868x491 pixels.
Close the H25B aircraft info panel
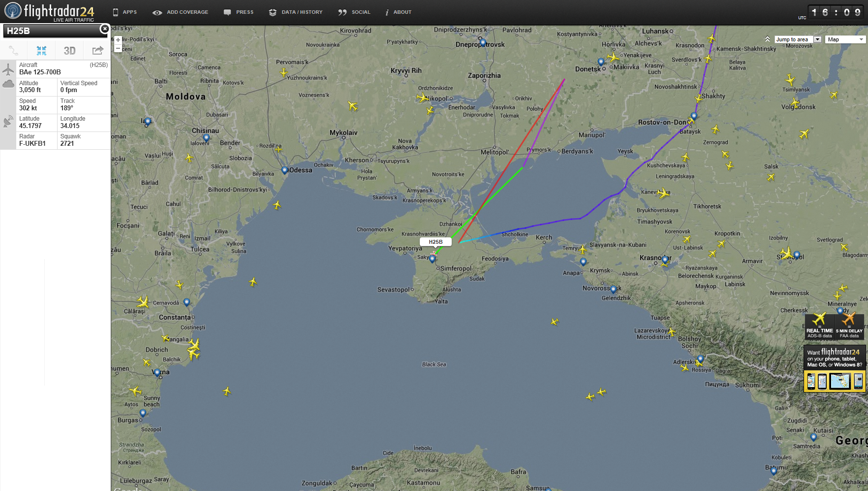pos(104,29)
